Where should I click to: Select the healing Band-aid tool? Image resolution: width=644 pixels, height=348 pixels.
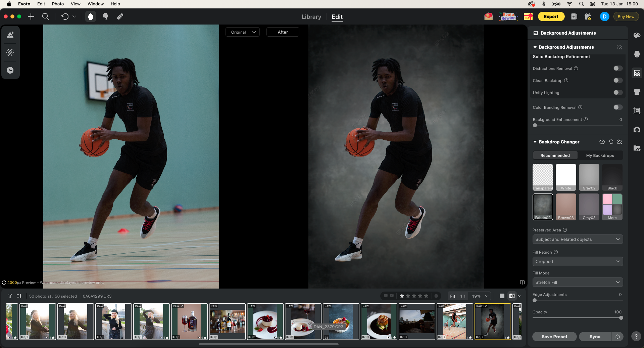pyautogui.click(x=120, y=16)
